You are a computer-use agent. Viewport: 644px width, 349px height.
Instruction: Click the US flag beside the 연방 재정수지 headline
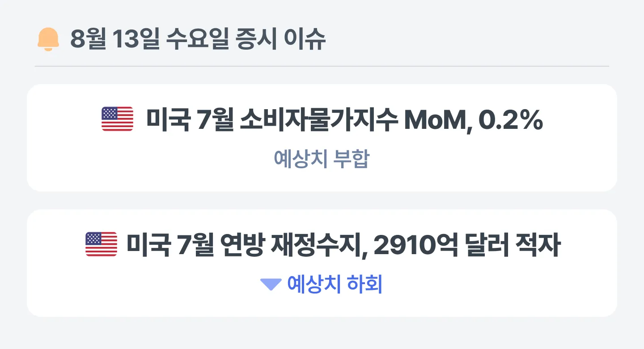coord(101,244)
